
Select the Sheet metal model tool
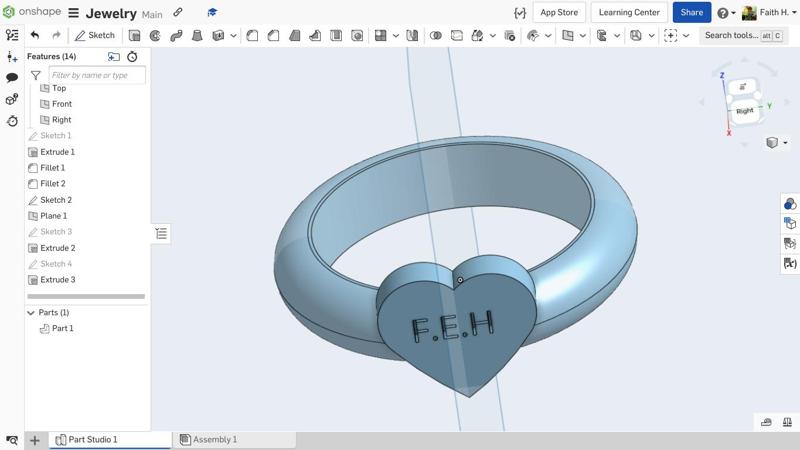(x=602, y=35)
